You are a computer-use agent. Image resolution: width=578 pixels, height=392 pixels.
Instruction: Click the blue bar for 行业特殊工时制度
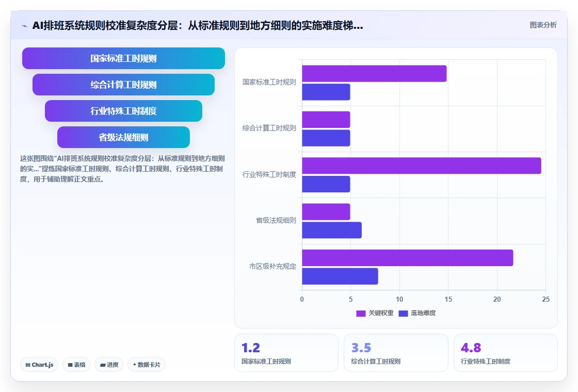pos(326,184)
